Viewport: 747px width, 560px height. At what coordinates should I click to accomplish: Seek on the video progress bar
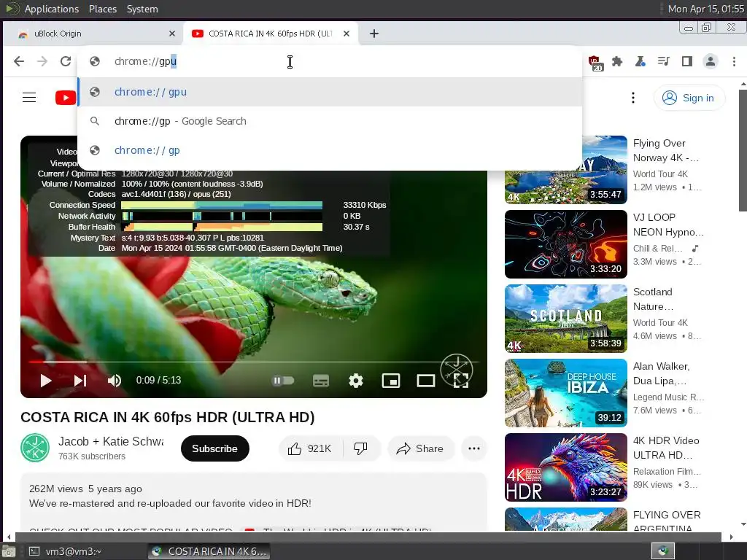coord(253,362)
